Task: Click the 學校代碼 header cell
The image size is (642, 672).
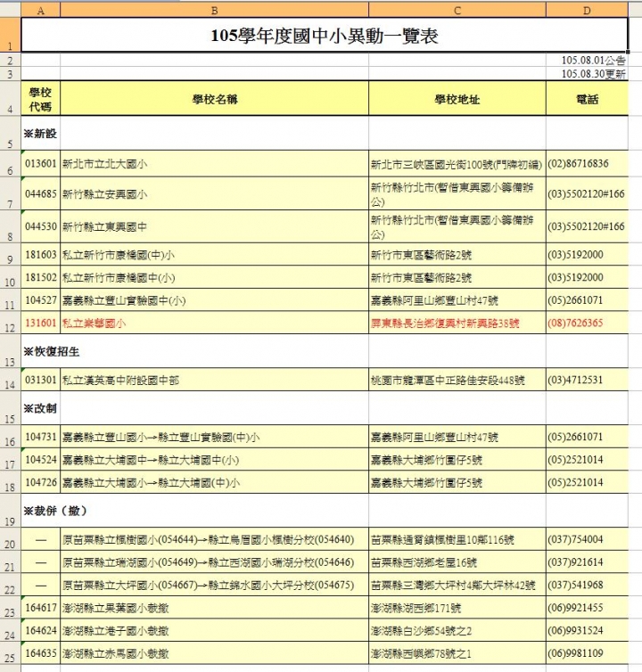Action: (x=41, y=99)
